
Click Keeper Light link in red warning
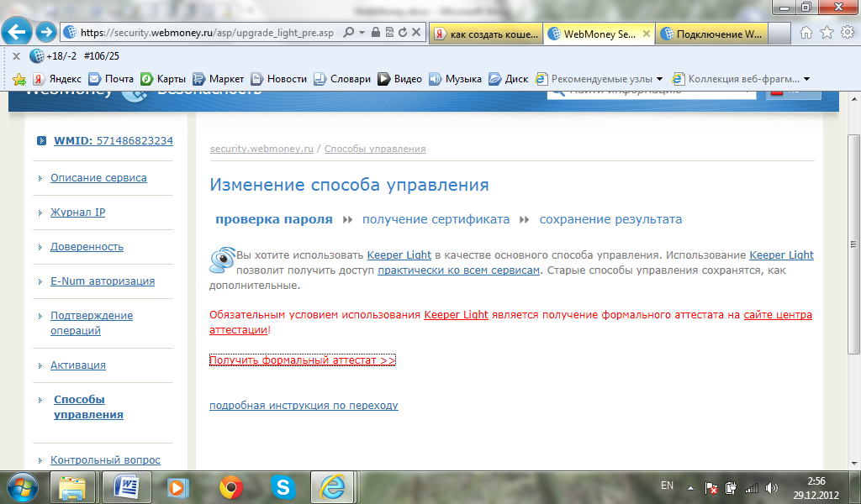[456, 315]
